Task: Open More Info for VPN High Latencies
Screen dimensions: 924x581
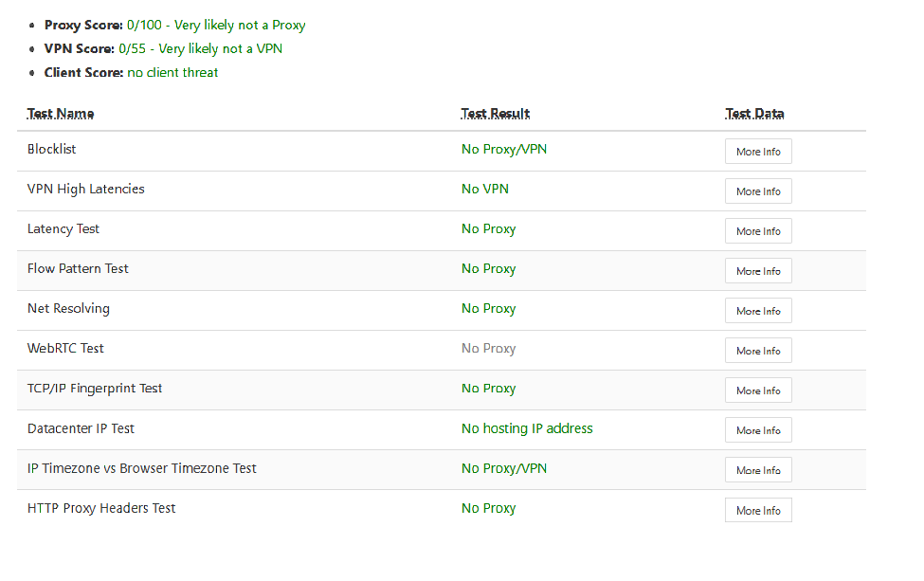Action: [758, 191]
